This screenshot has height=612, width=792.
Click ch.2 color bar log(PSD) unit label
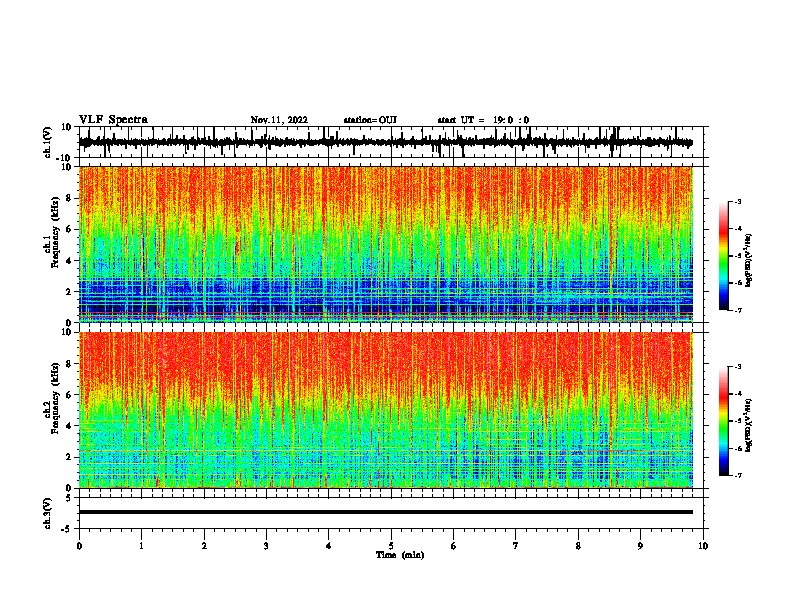coord(748,425)
